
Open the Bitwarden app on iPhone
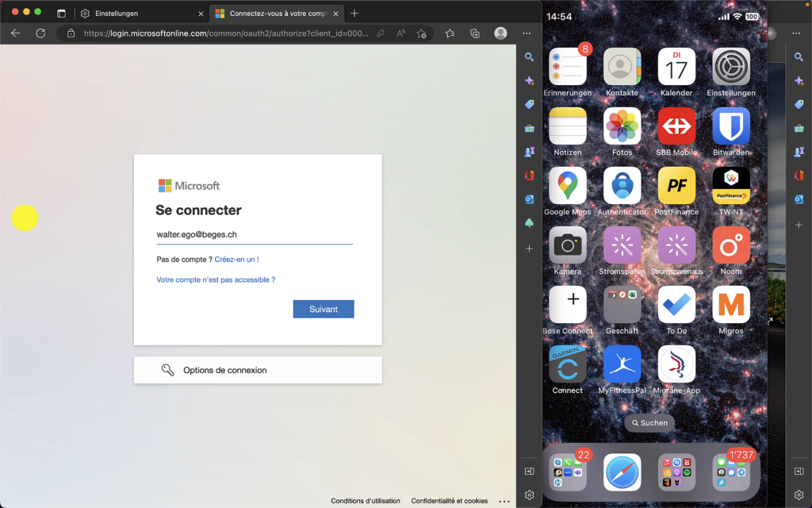(730, 127)
